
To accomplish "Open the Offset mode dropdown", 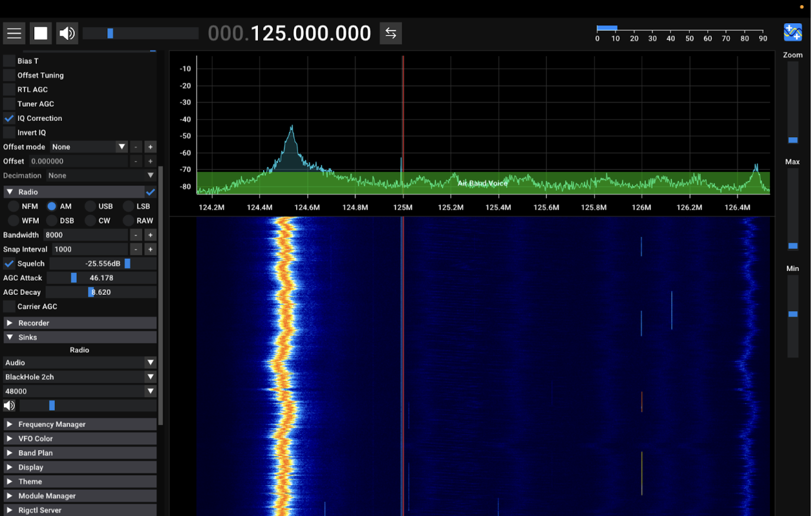I will [x=89, y=147].
